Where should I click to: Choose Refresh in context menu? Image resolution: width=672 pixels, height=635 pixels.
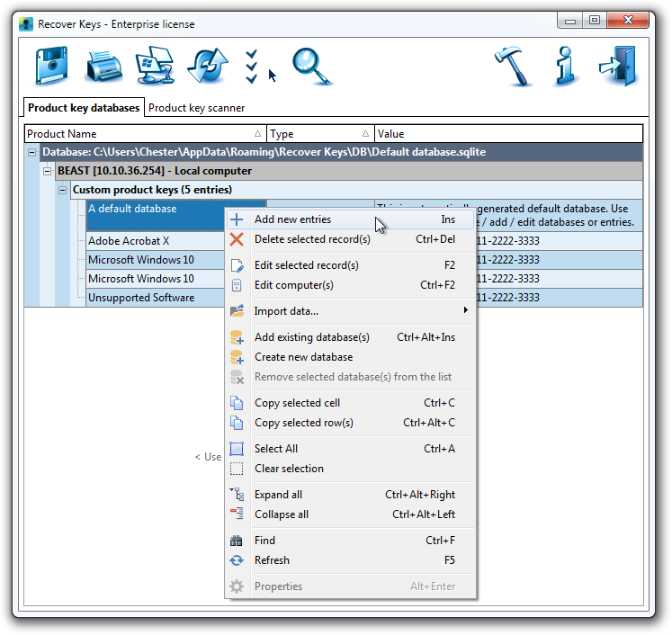click(351, 560)
